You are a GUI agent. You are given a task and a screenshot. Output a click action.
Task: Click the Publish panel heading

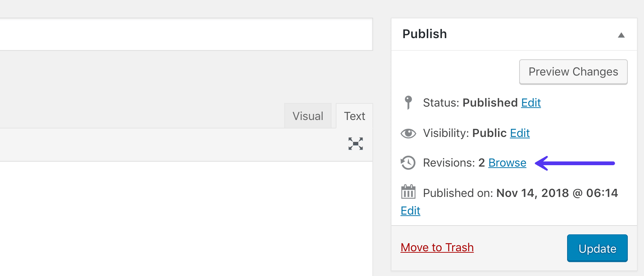click(x=425, y=34)
